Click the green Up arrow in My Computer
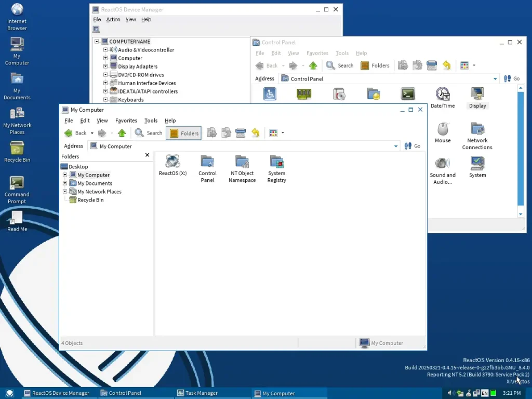This screenshot has height=399, width=532. pos(122,133)
